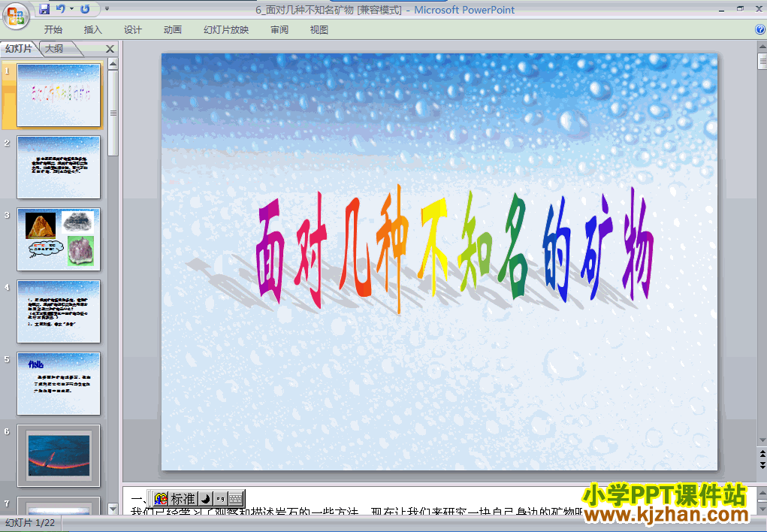Open the 设计 ribbon tab
The image size is (767, 532).
pyautogui.click(x=132, y=30)
